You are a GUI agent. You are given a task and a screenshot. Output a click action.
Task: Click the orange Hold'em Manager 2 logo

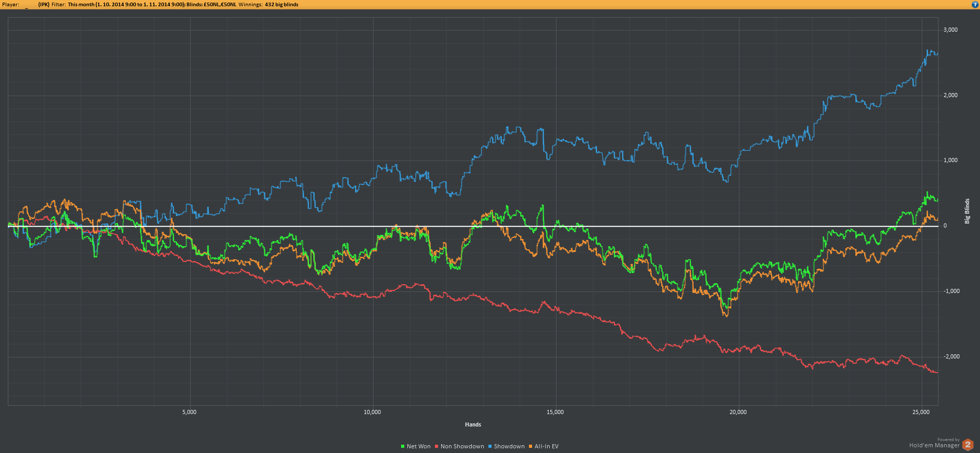click(x=968, y=445)
